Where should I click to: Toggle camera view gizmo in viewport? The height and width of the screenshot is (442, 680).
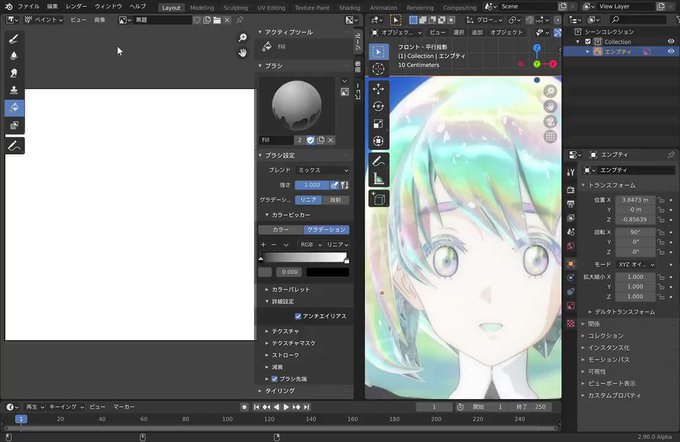[550, 121]
